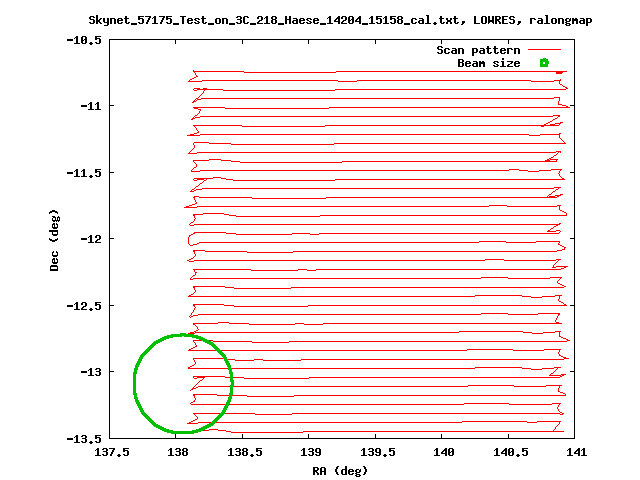Click the y-axis tick label -10.5
The height and width of the screenshot is (480, 640).
pyautogui.click(x=84, y=40)
